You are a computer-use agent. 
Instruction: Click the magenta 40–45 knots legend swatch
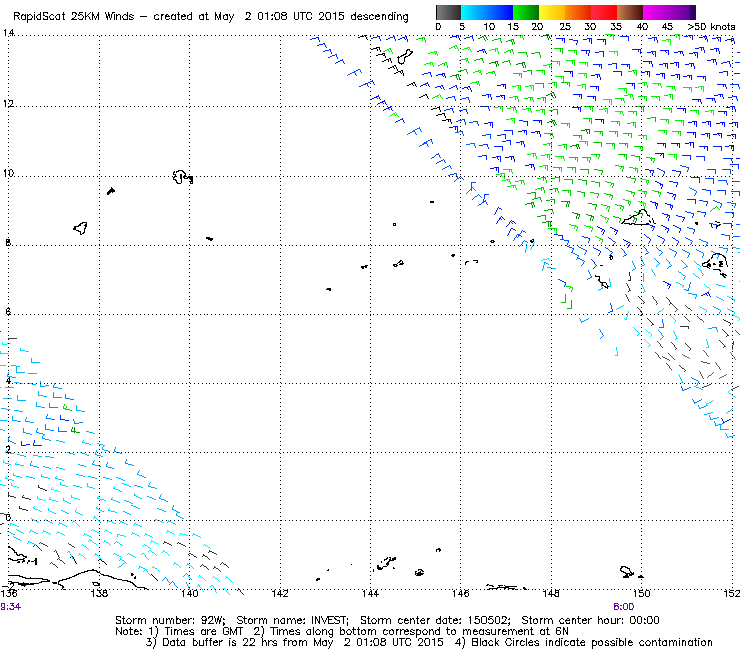tap(656, 12)
